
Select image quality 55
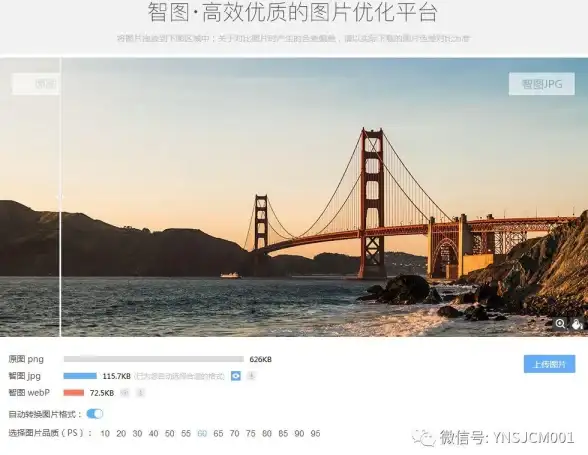click(x=186, y=434)
